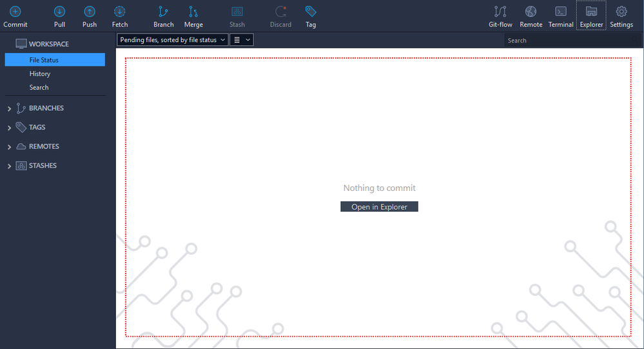This screenshot has height=349, width=644.
Task: Pull changes using the Pull icon
Action: point(59,12)
